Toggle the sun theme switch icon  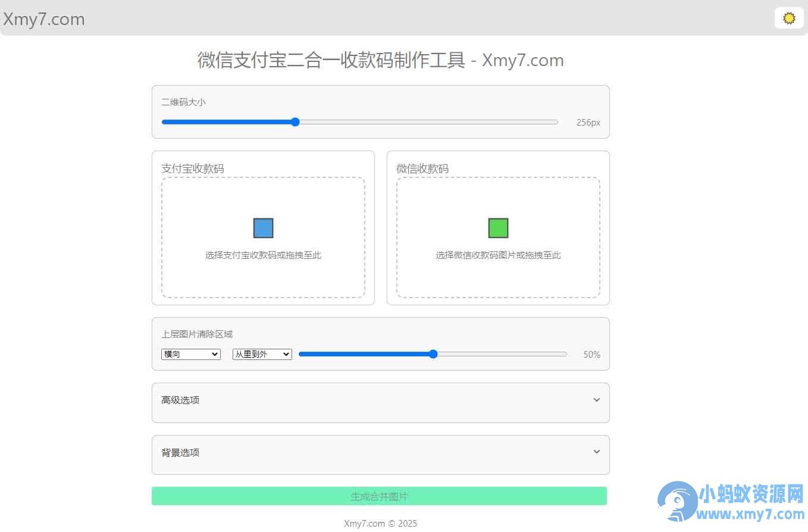tap(789, 18)
